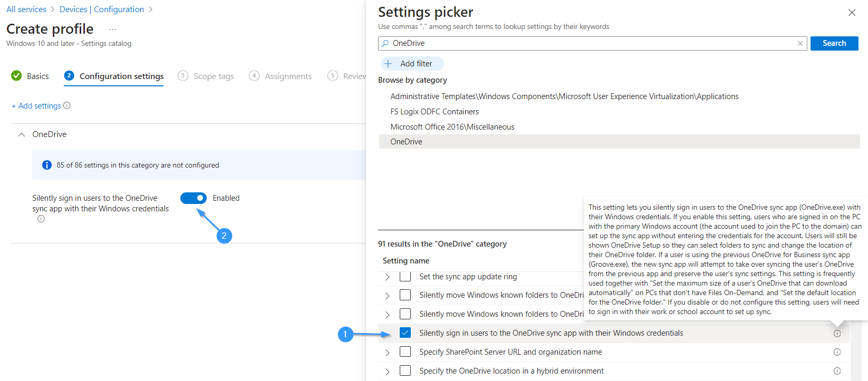Go to the Scope tags step

tap(206, 76)
